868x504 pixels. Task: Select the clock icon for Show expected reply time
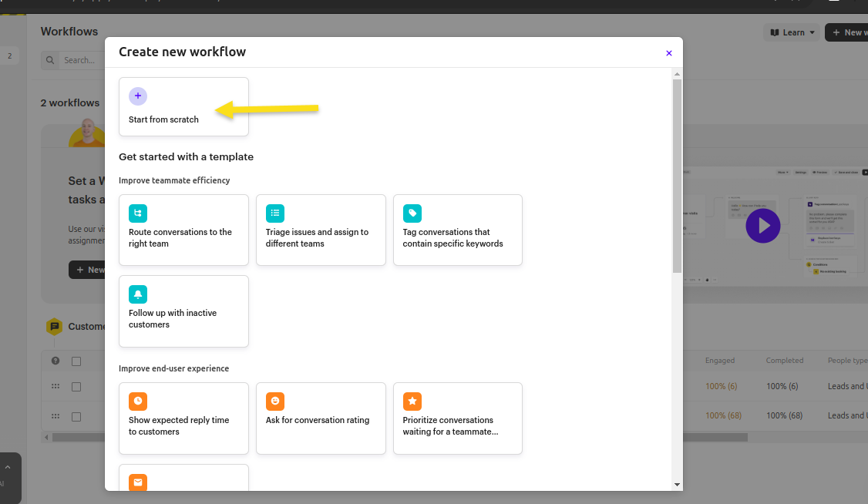(138, 401)
